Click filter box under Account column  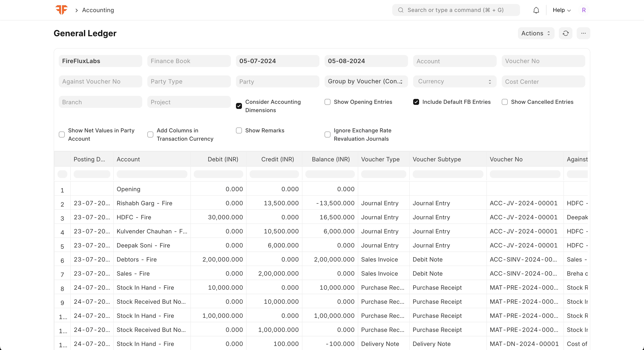coord(152,174)
